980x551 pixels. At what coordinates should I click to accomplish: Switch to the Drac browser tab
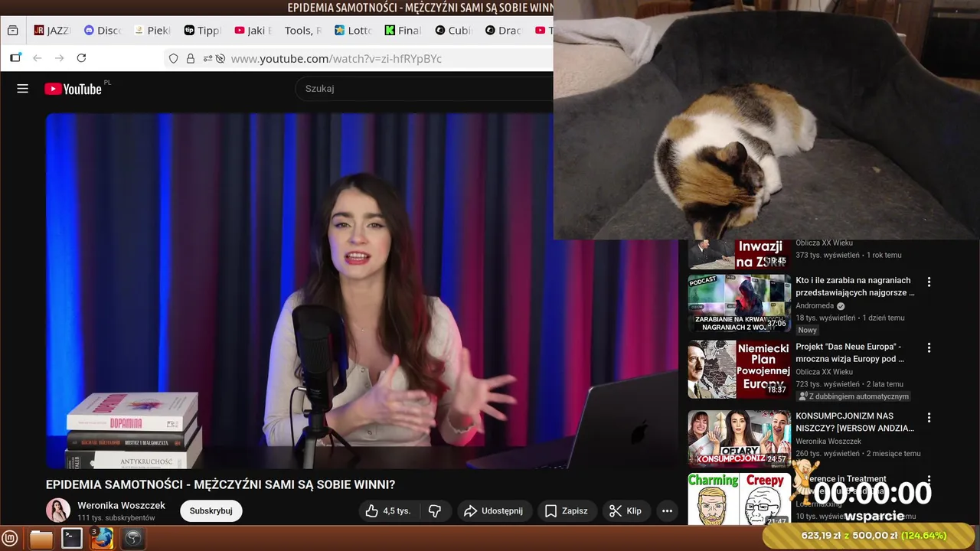point(503,31)
